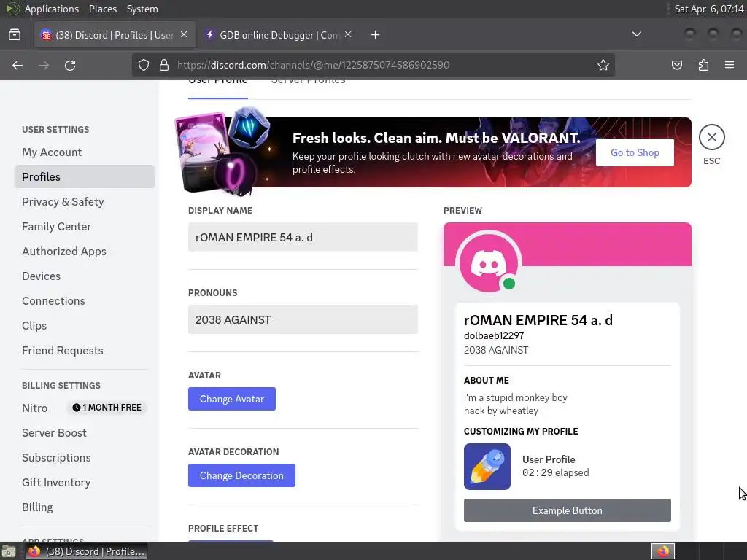This screenshot has width=747, height=560.
Task: Click username dolbaeb12297 in preview
Action: coord(494,335)
